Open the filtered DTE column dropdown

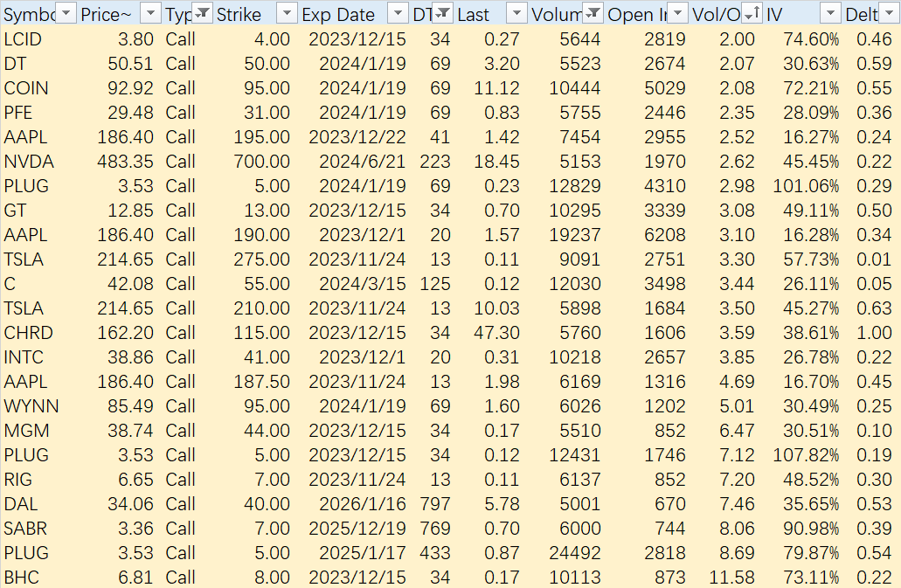[x=443, y=12]
